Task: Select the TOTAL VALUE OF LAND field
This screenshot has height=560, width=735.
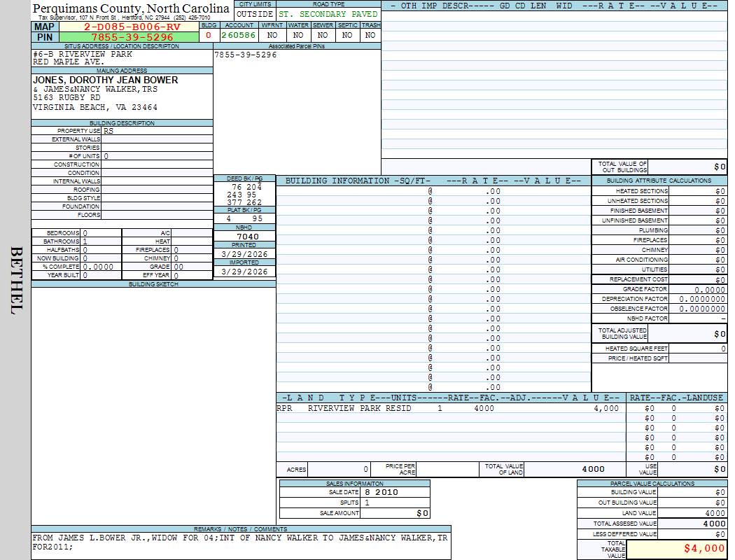Action: (x=574, y=469)
